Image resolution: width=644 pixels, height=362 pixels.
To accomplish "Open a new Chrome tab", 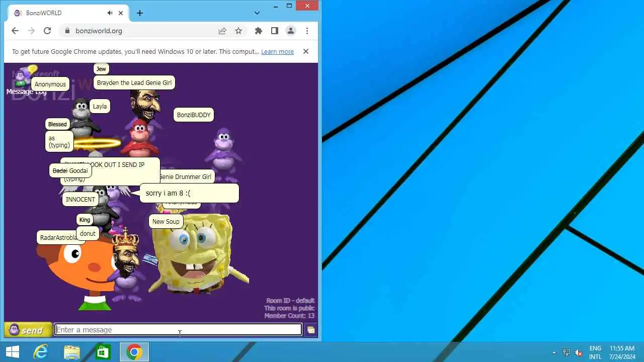I will 140,13.
